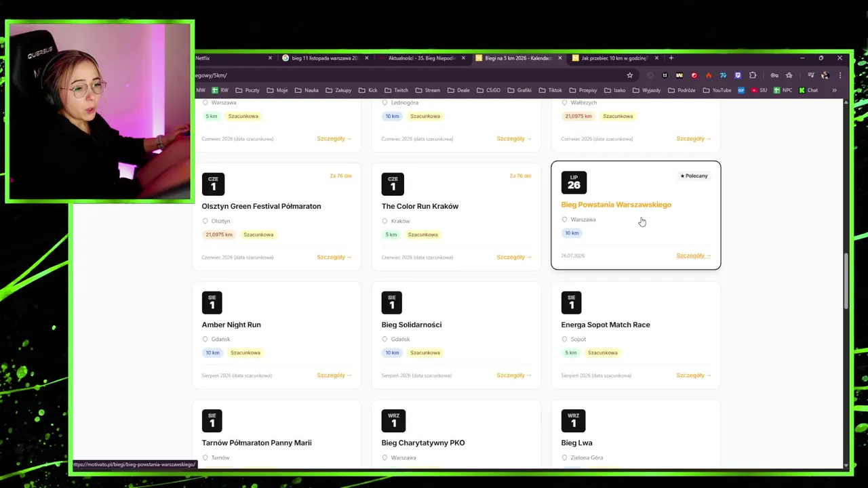
Task: Open the Chrome profile avatar
Action: click(x=825, y=75)
